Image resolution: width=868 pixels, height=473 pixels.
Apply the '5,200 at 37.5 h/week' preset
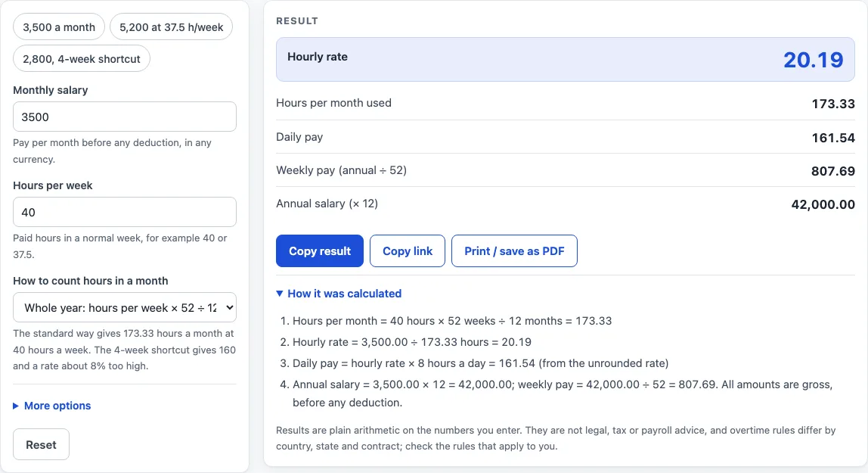[171, 27]
